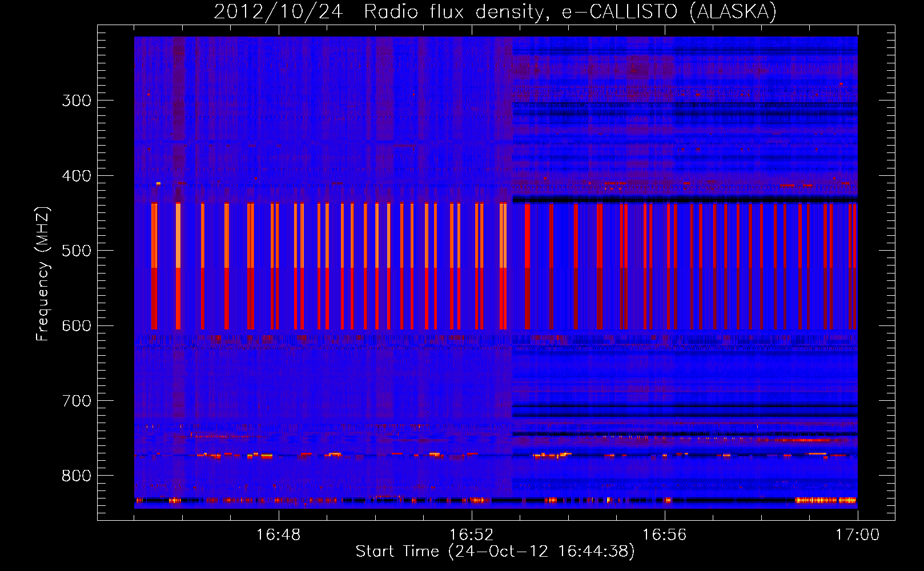924x571 pixels.
Task: Click the 17:00 time tick label
Action: coord(858,535)
